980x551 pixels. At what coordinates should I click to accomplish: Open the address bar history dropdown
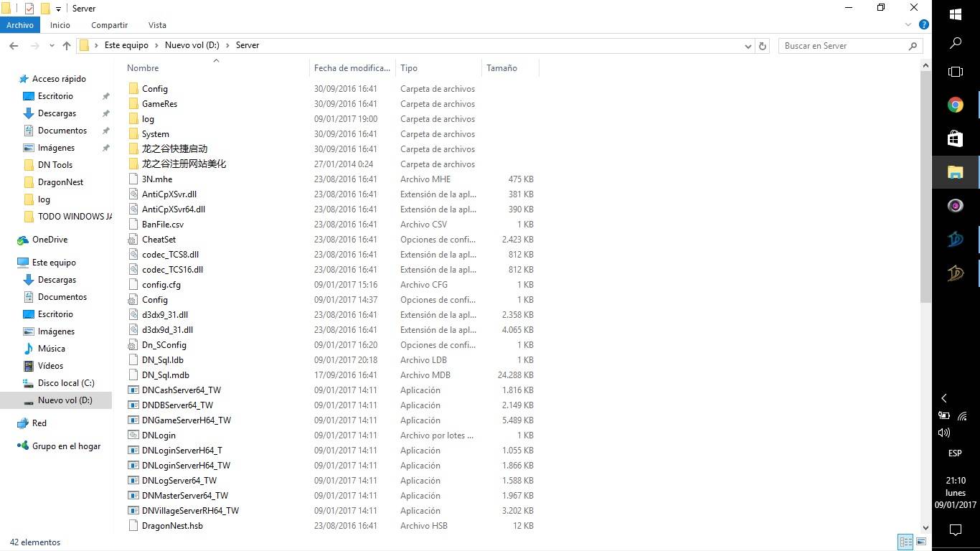point(748,45)
